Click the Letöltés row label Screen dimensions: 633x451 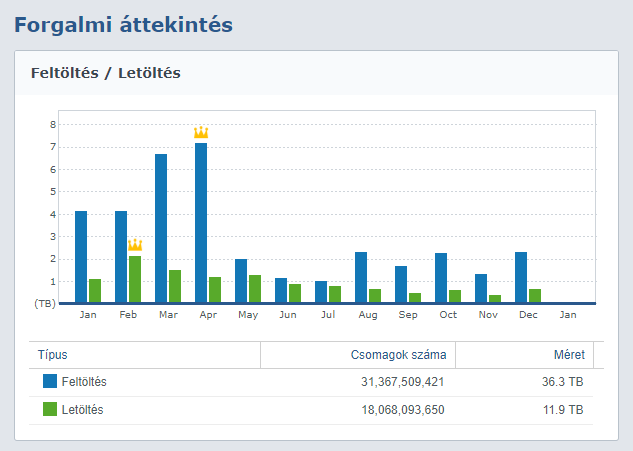82,409
